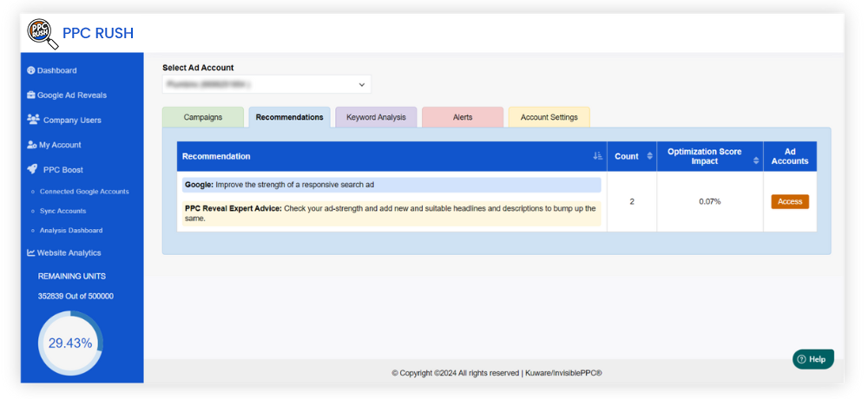Click the 29.43% remaining units progress ring

[x=70, y=343]
